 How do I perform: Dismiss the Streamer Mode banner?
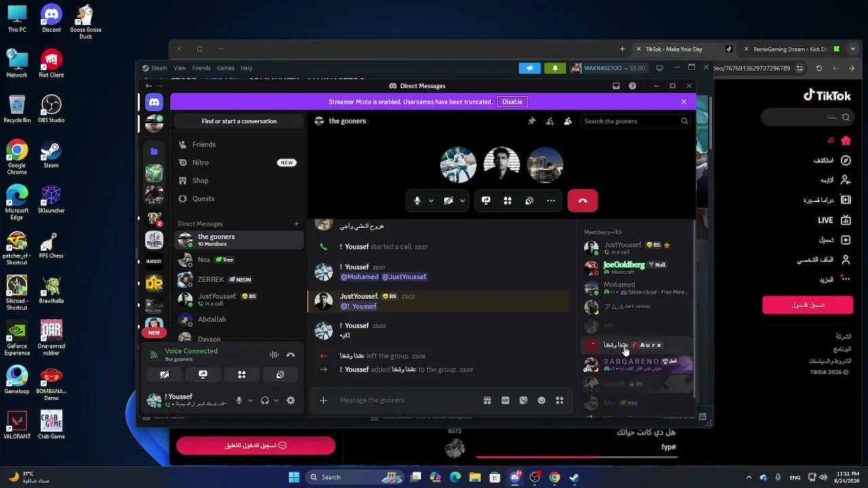[684, 102]
